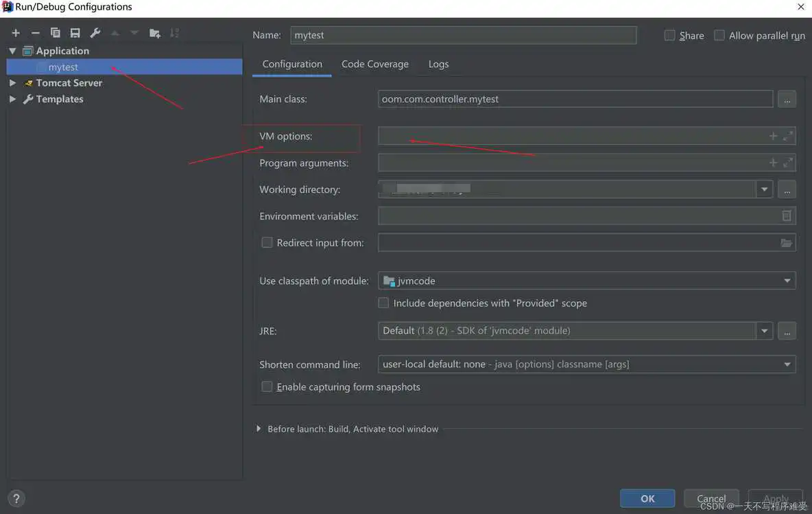Switch to the Logs tab
Screen dimensions: 812x514
(438, 64)
